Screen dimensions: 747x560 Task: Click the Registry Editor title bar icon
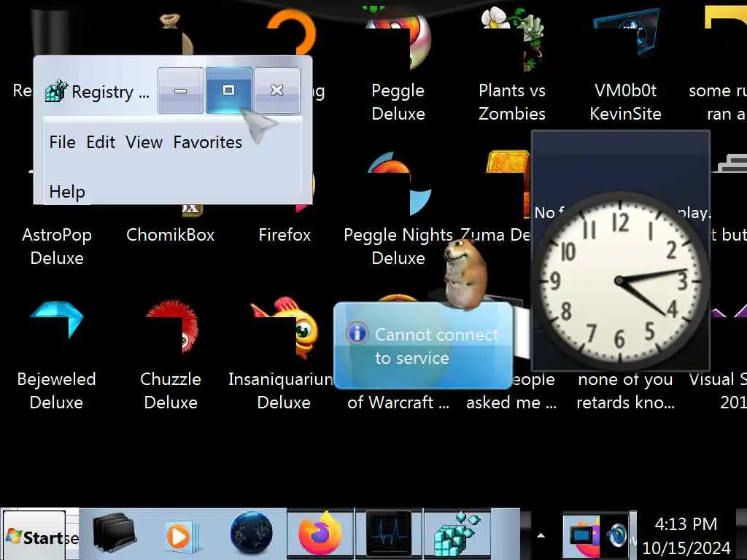(x=56, y=90)
